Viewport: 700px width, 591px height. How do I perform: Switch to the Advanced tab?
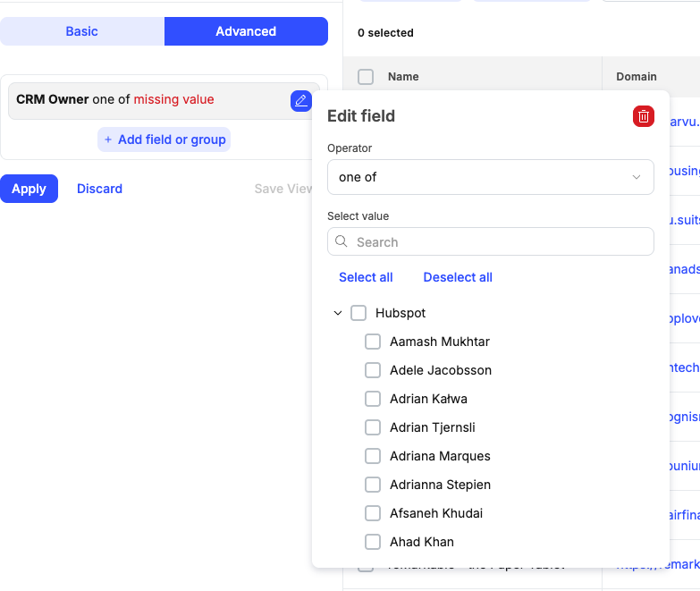(x=246, y=31)
